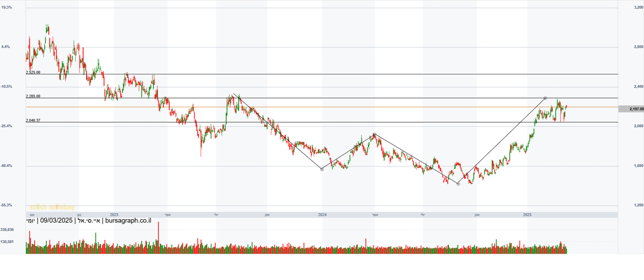Screen dimensions: 644x280
Task: Click the 1,600 price axis label
Action: (x=638, y=165)
